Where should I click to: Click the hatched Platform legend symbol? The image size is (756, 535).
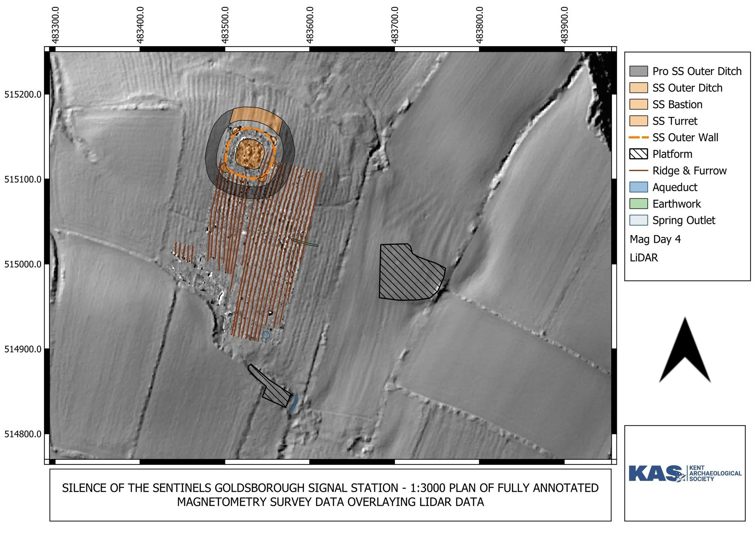[x=638, y=154]
